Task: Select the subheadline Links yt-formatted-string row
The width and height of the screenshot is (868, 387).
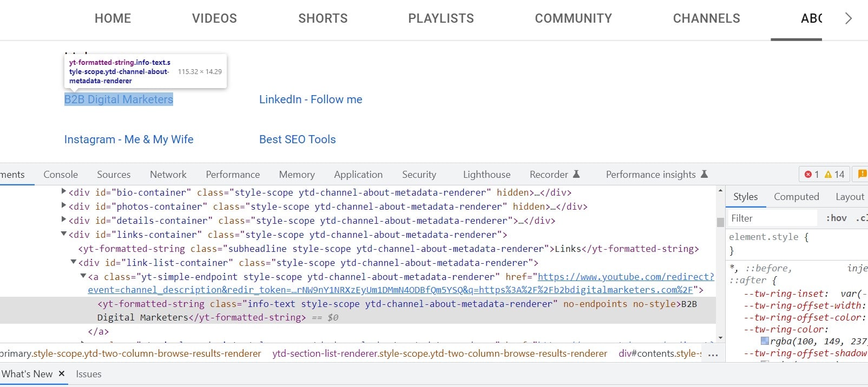Action: tap(389, 249)
